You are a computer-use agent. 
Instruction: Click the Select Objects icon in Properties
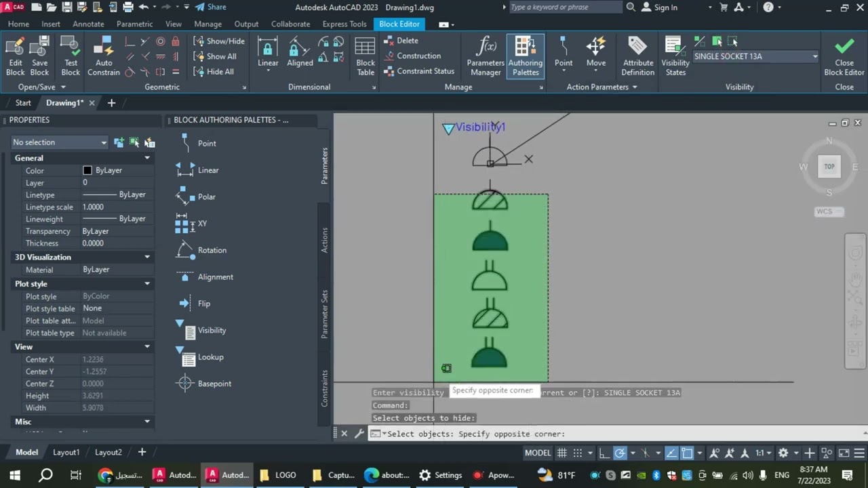134,142
